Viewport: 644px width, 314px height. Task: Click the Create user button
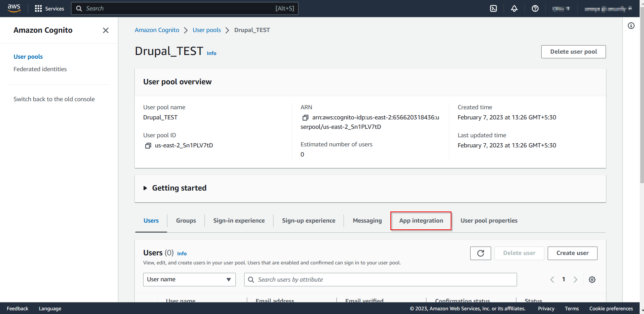tap(572, 253)
